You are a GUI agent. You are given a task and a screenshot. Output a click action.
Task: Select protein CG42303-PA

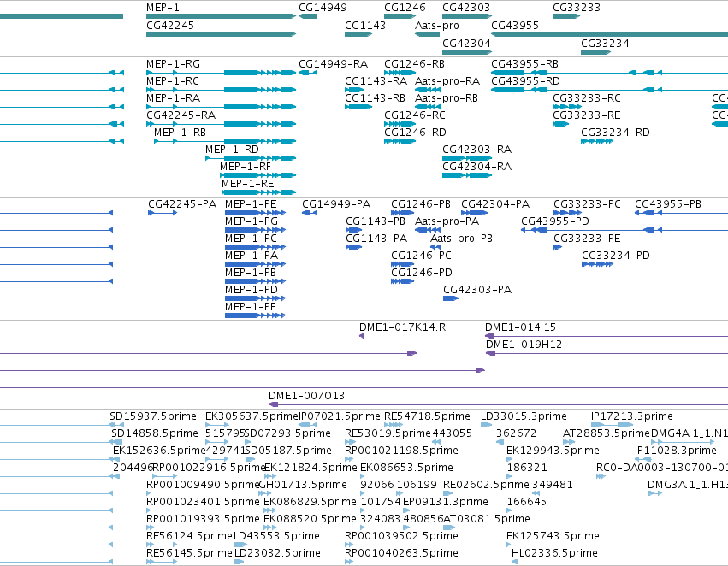[451, 298]
